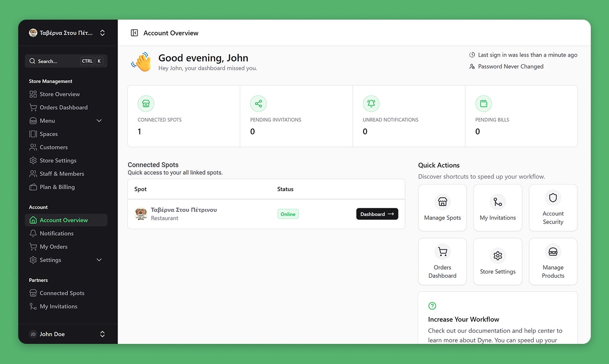Click the Online status badge
Image resolution: width=609 pixels, height=364 pixels.
[288, 214]
